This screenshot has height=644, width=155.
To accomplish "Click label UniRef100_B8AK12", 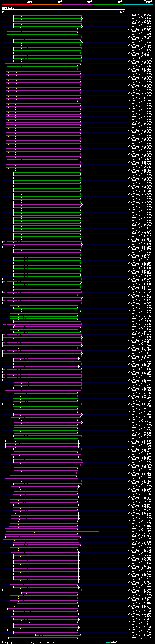I will tap(139, 69).
